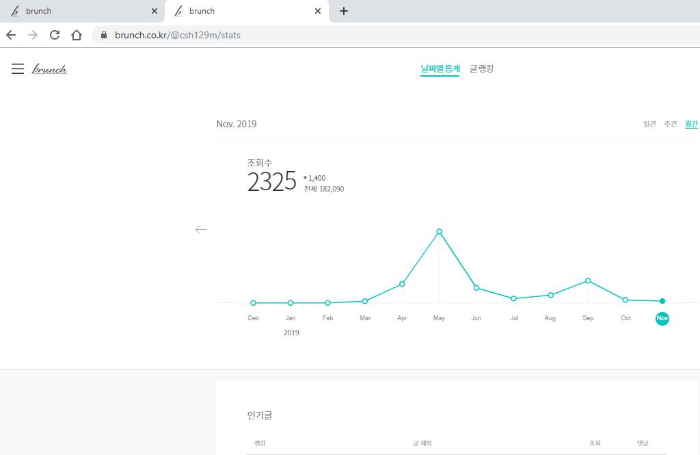Click the 2019 year label under chart
This screenshot has height=455, width=700.
coord(291,333)
